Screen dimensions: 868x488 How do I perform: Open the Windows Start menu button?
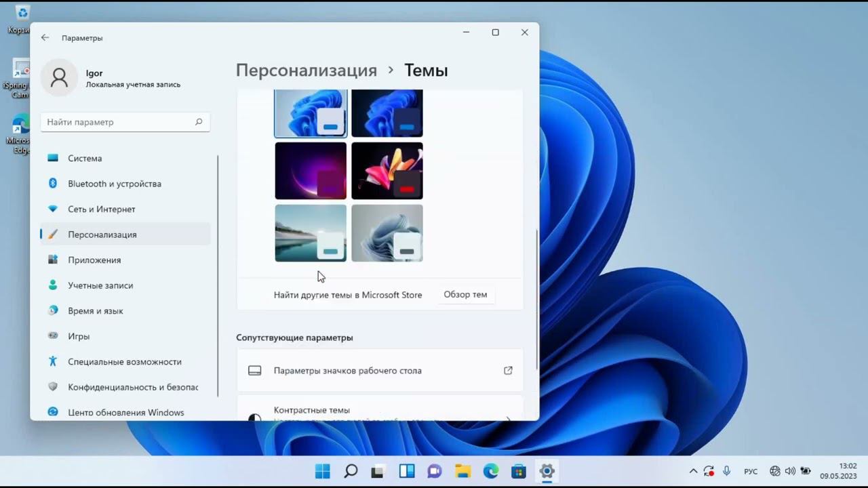(x=323, y=471)
